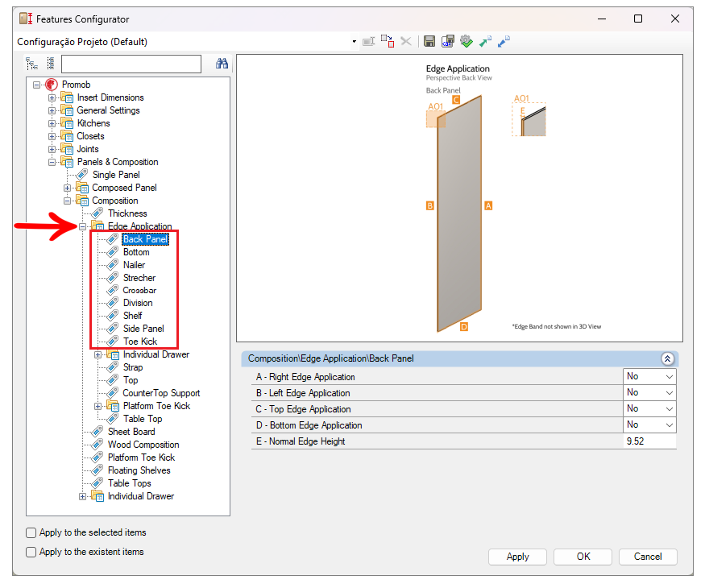Collapse the Composition tree node

tap(67, 201)
